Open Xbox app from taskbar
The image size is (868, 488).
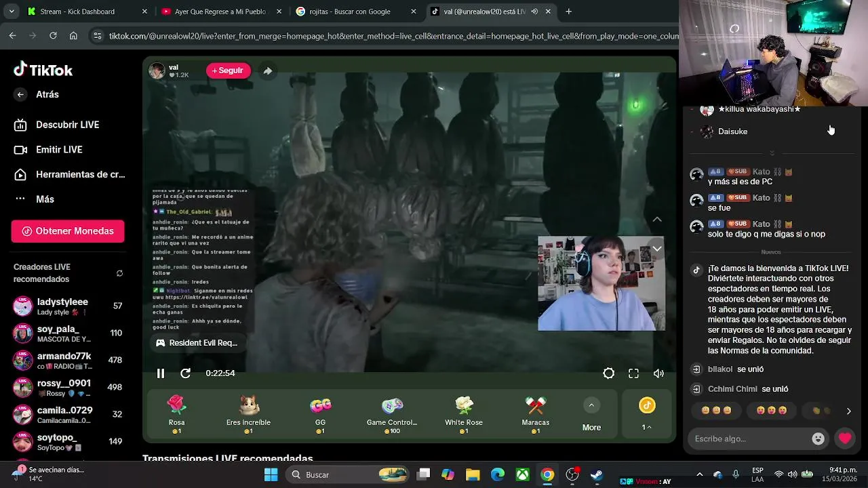click(x=522, y=474)
